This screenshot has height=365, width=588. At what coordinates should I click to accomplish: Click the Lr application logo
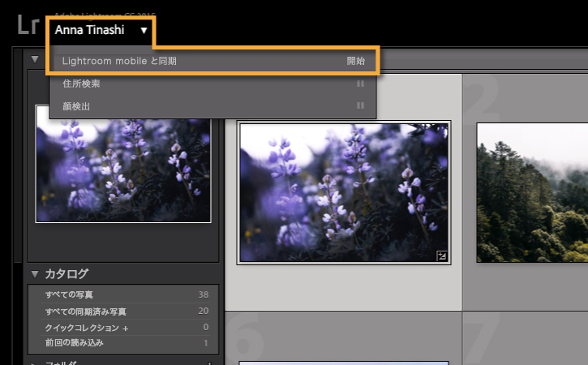[28, 25]
